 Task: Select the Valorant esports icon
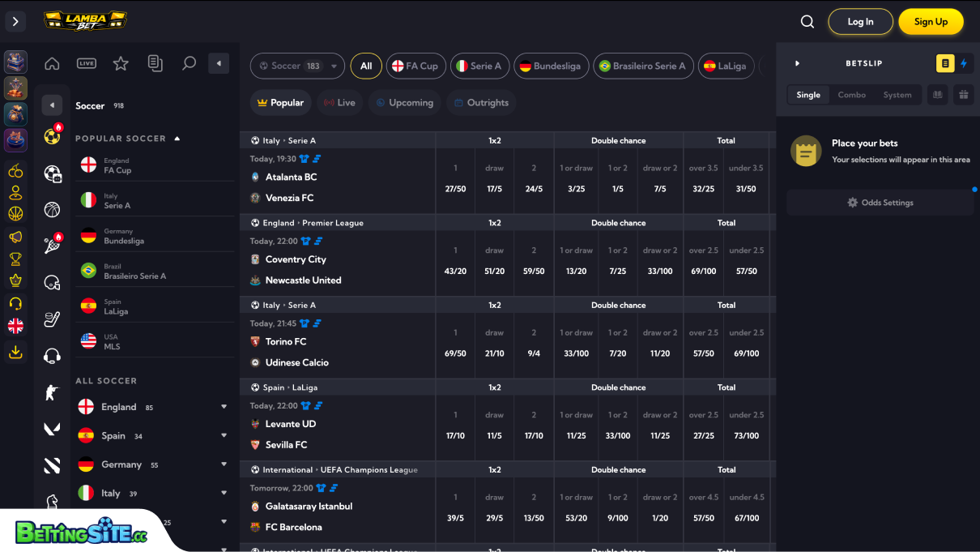click(52, 429)
